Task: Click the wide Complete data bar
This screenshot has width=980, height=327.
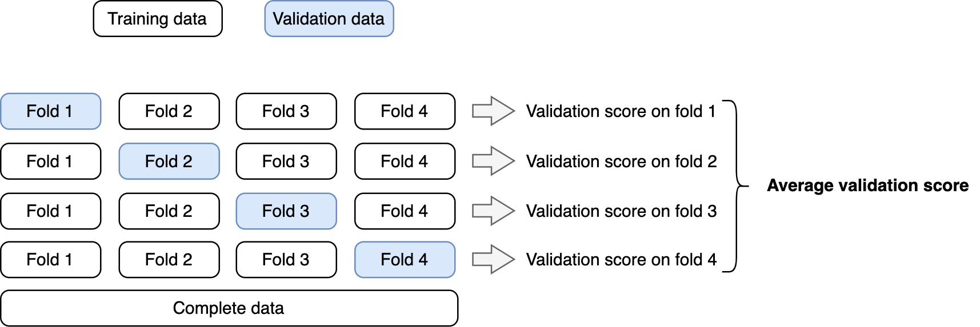Action: coord(229,308)
